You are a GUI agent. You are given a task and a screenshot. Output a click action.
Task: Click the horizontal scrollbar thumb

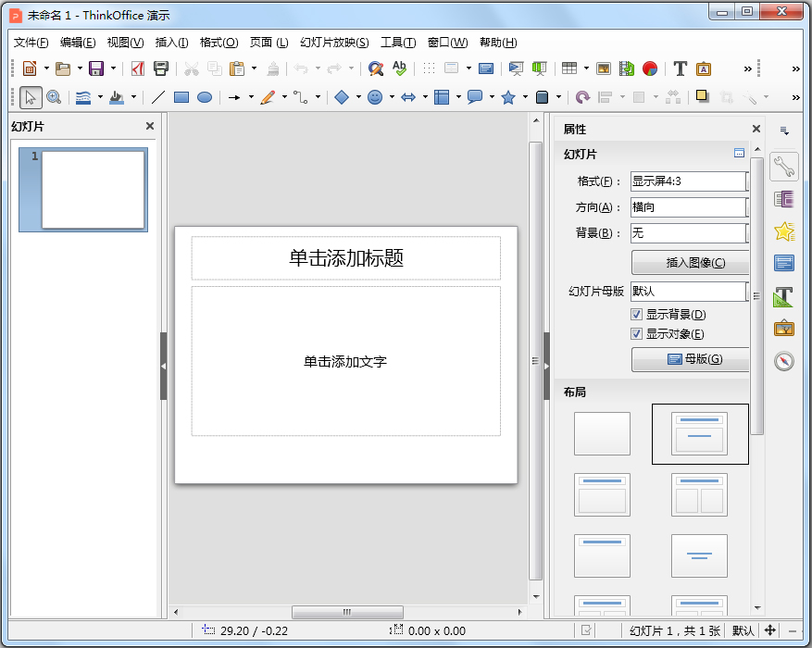[x=347, y=612]
